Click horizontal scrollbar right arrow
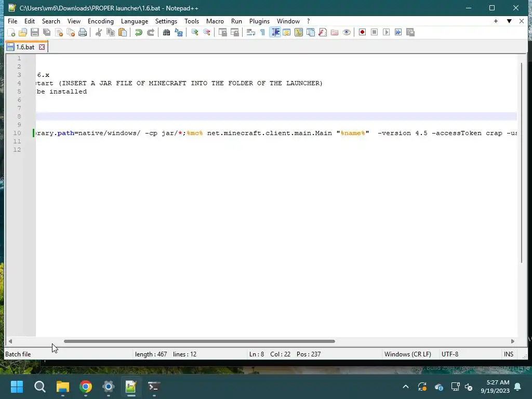532x399 pixels. (513, 341)
